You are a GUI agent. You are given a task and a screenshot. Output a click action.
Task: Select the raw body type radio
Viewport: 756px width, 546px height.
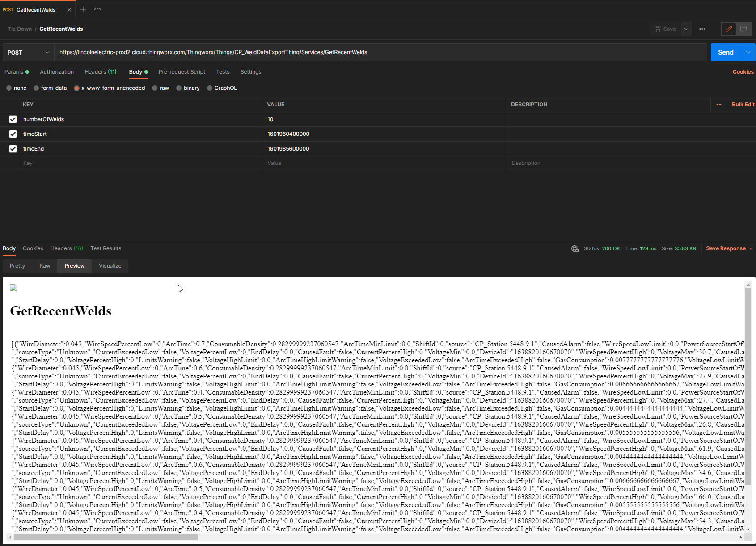click(155, 88)
